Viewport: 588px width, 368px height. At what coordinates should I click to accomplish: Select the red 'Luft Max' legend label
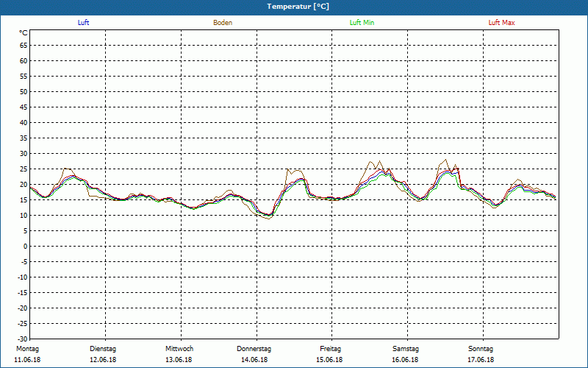(x=501, y=23)
